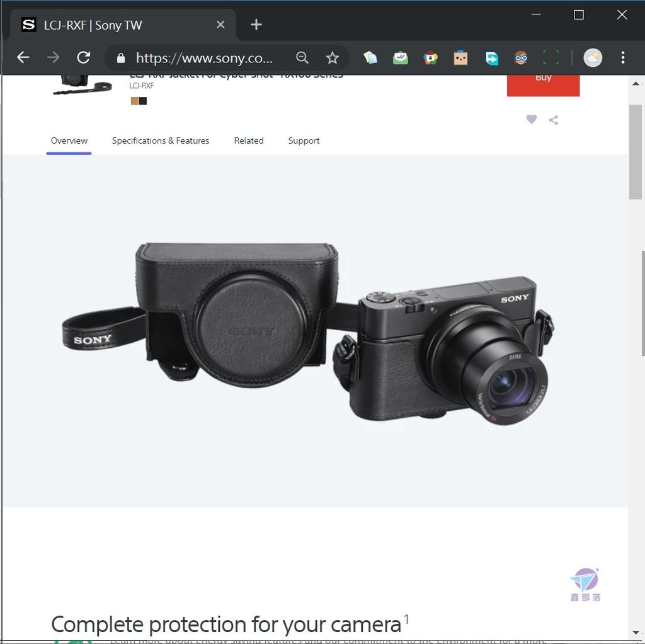Switch to the Overview tab

[x=69, y=141]
